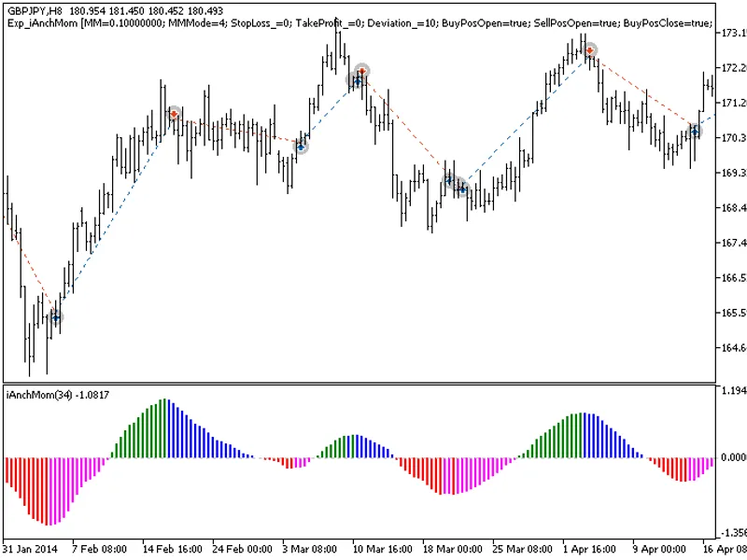The width and height of the screenshot is (747, 560).
Task: Select the red sell arrow near 1 Apr top
Action: tap(590, 50)
